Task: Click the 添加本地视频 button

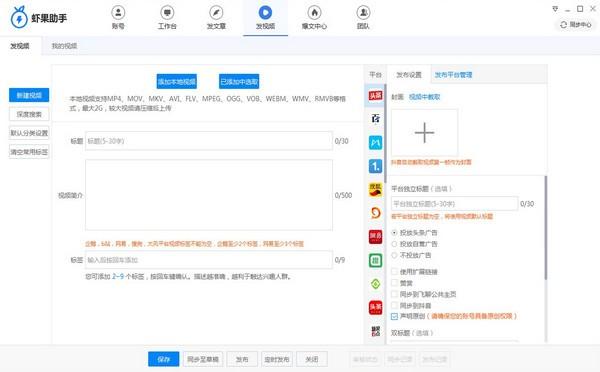Action: coord(177,82)
